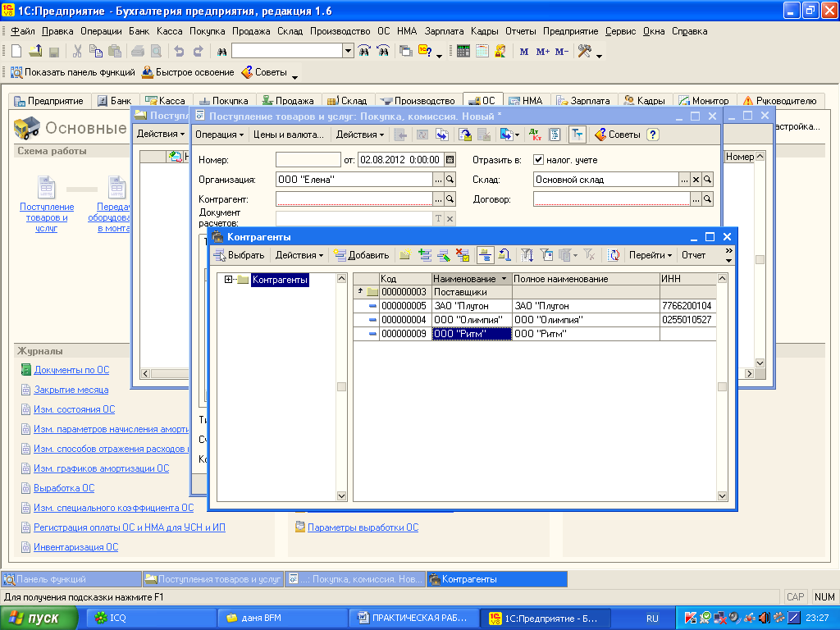
Task: Click the yellow question mark help icon in document toolbar
Action: [x=652, y=135]
